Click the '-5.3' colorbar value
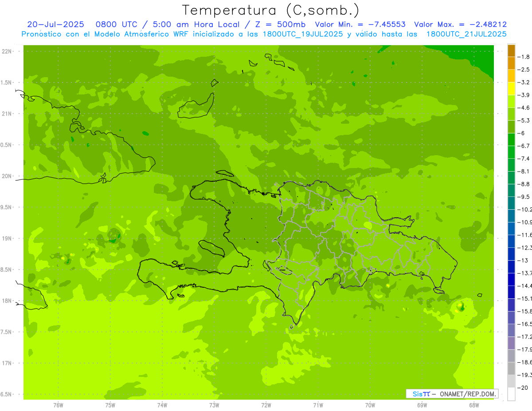 523,120
